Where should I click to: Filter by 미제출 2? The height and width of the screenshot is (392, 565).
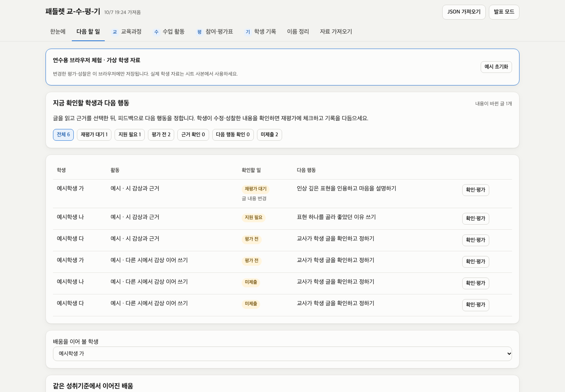(270, 135)
